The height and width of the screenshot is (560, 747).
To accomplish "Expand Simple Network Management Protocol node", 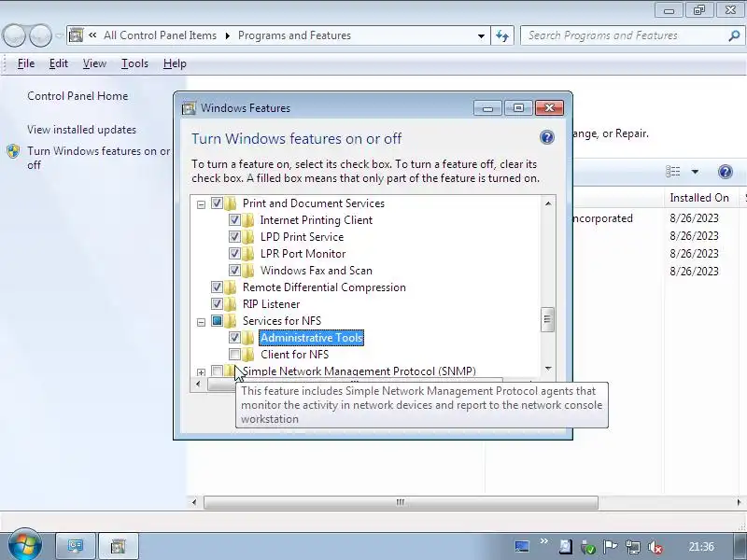I will [201, 372].
